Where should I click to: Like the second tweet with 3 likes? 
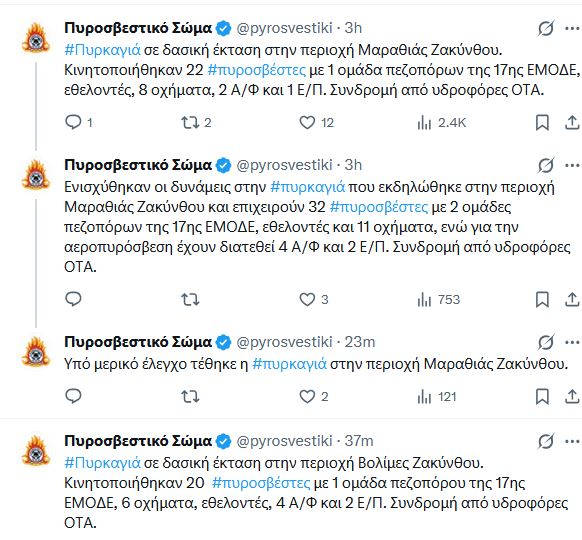pos(307,299)
